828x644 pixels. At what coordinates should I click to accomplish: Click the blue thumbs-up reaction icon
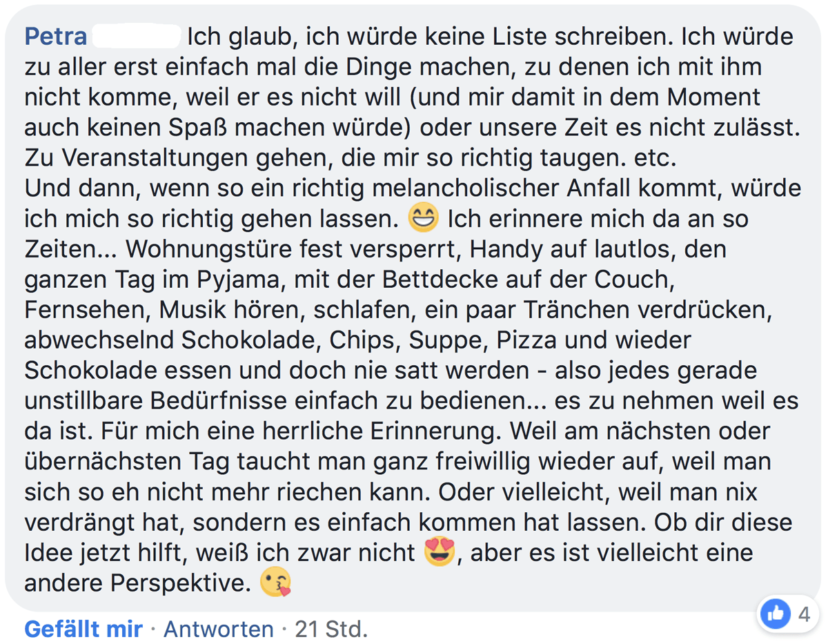pos(776,613)
